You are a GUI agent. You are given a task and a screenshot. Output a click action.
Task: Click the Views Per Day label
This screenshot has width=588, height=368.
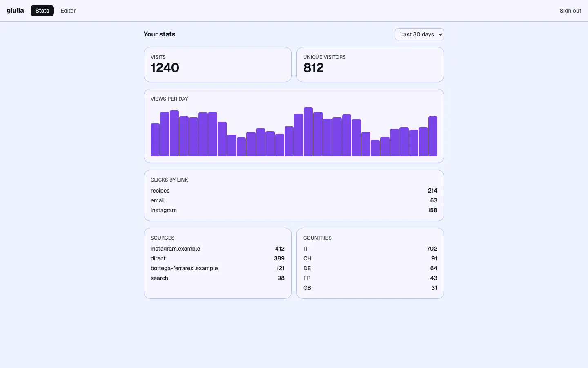point(169,99)
